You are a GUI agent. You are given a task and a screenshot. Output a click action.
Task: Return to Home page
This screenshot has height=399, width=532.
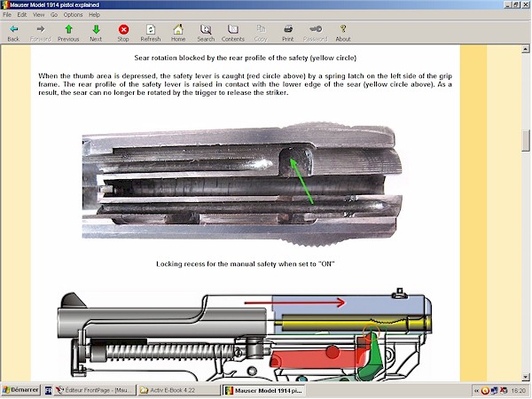point(178,33)
